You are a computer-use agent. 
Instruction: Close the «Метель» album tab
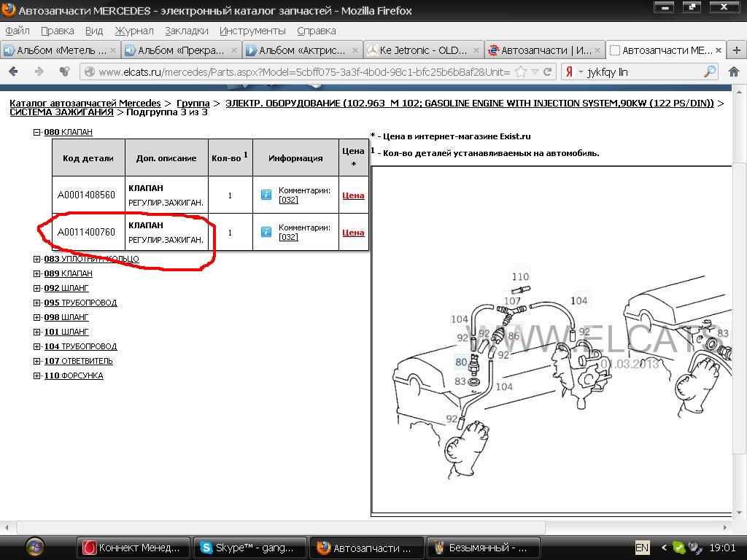(113, 50)
